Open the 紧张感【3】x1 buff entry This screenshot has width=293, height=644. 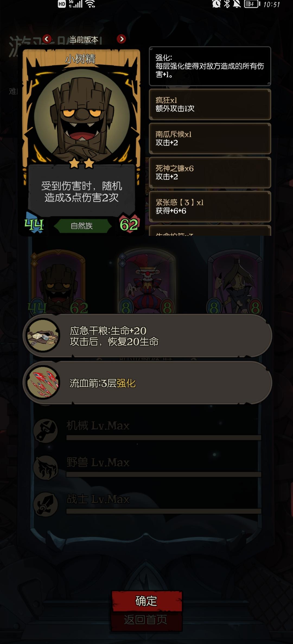210,207
